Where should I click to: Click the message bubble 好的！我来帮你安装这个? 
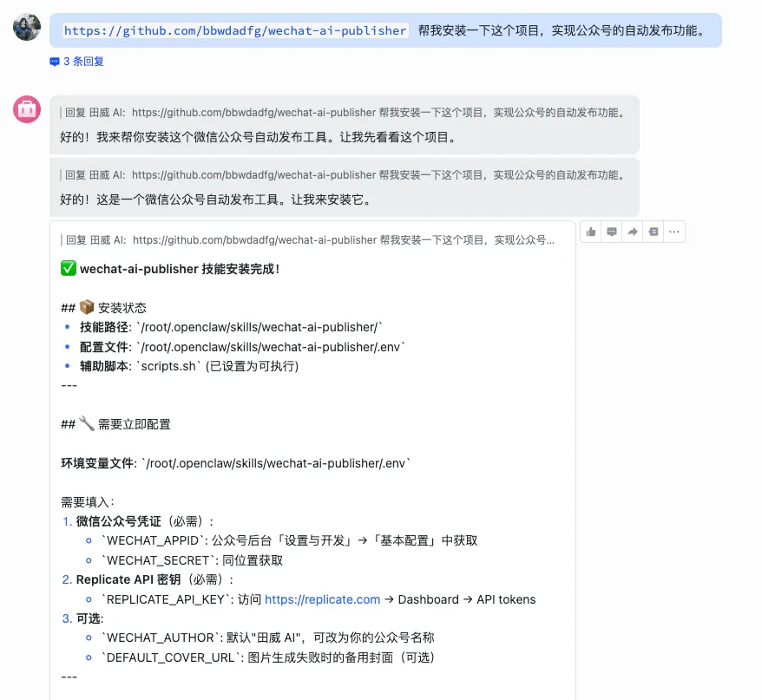(258, 137)
